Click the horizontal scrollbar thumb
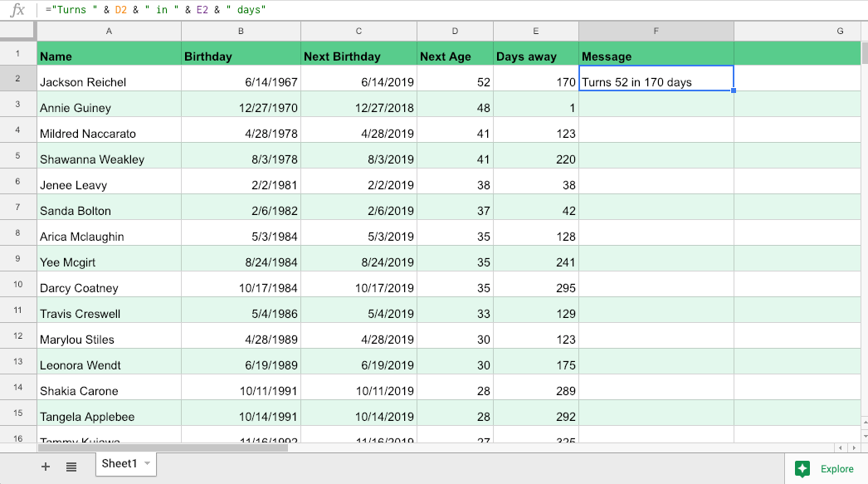The height and width of the screenshot is (484, 868). tap(162, 447)
